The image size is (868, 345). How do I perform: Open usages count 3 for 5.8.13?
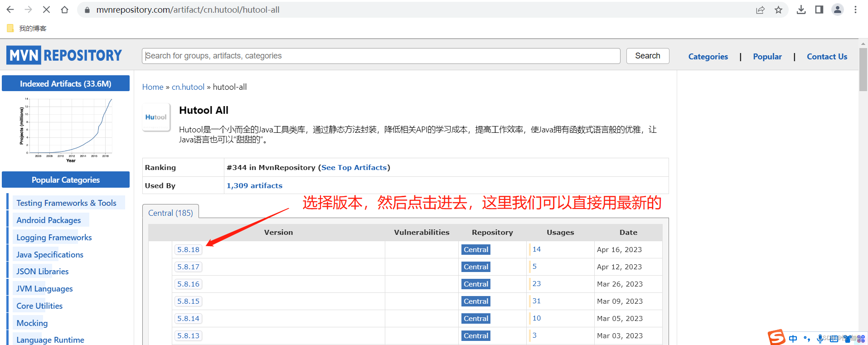pos(534,335)
